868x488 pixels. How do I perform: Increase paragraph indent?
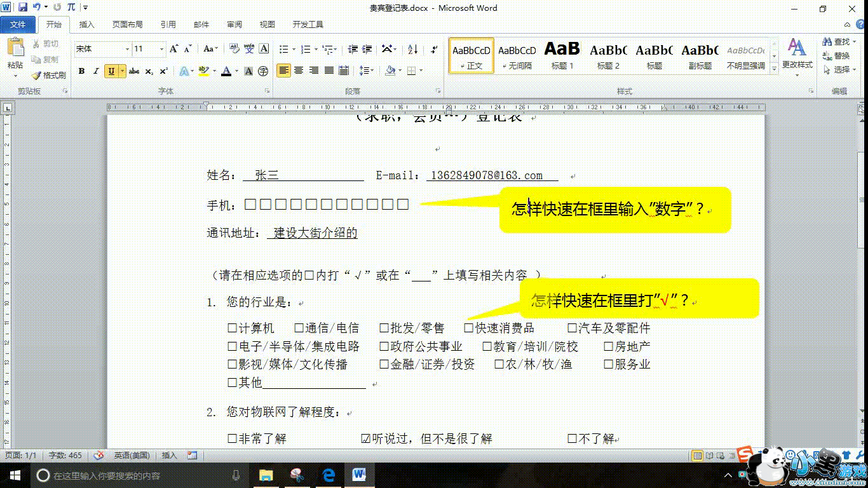[367, 49]
